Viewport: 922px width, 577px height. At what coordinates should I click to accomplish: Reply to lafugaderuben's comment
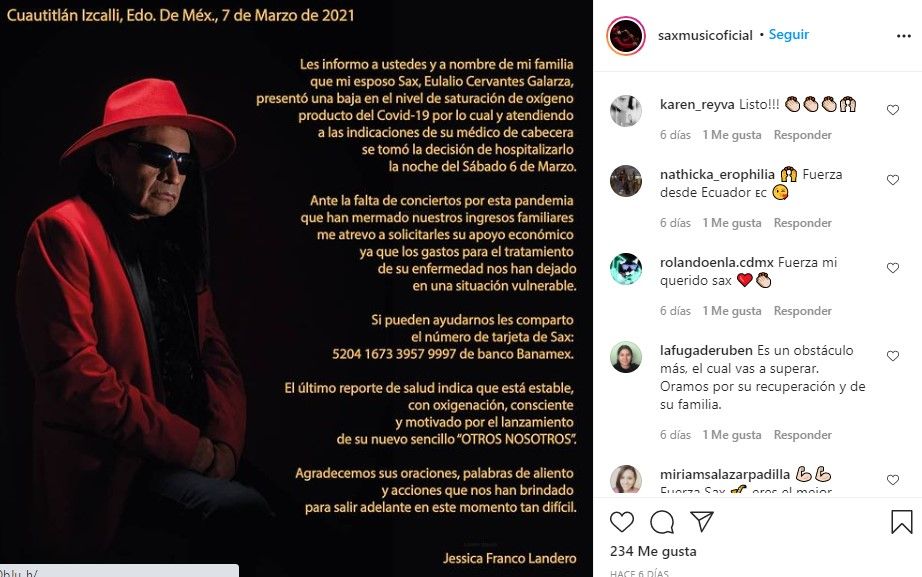point(803,435)
